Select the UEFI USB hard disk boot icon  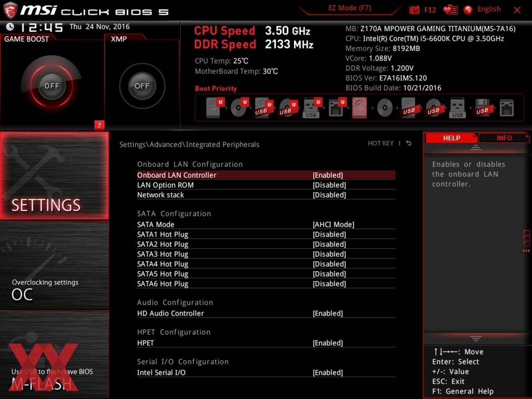pos(263,108)
